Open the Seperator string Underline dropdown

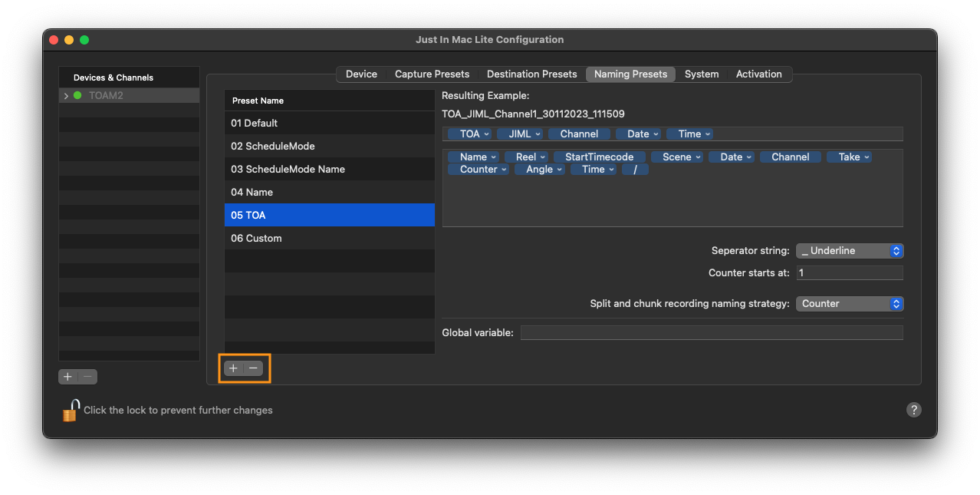point(850,251)
